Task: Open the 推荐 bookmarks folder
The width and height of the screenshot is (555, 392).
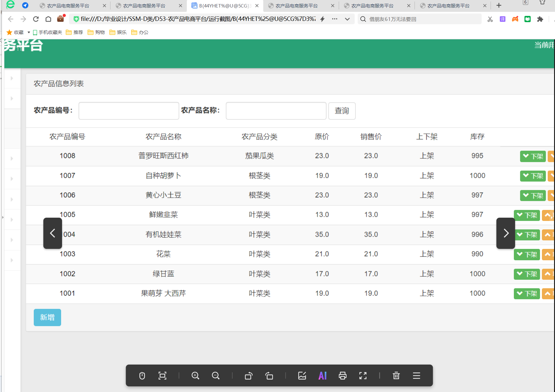Action: point(75,32)
